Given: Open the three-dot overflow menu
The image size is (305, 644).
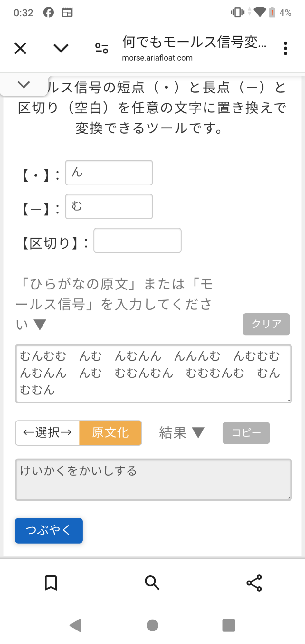Looking at the screenshot, I should click(x=285, y=48).
